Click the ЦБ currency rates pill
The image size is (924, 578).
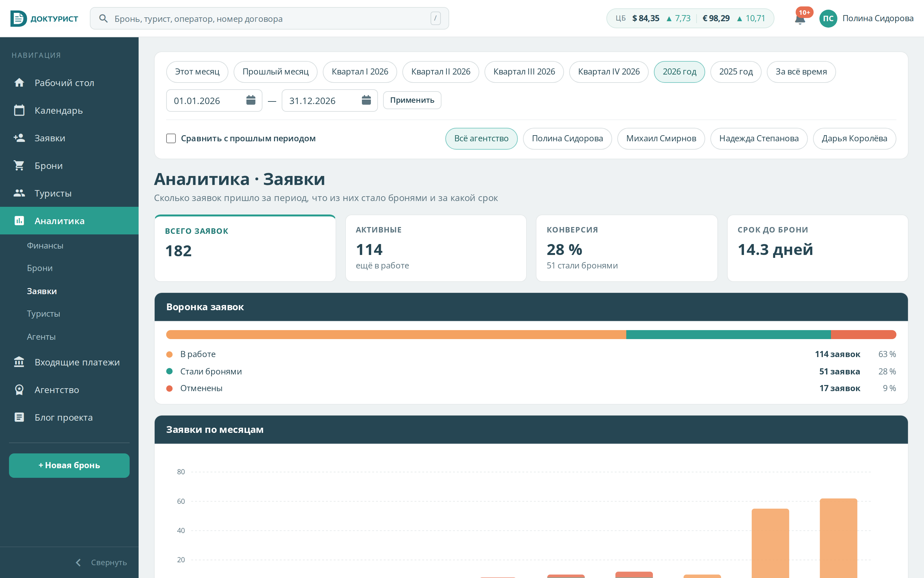(690, 18)
